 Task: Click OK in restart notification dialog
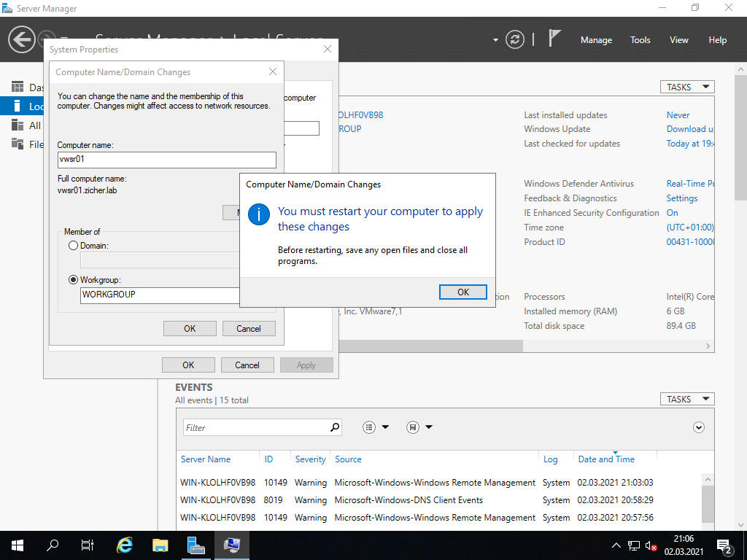[x=463, y=292]
